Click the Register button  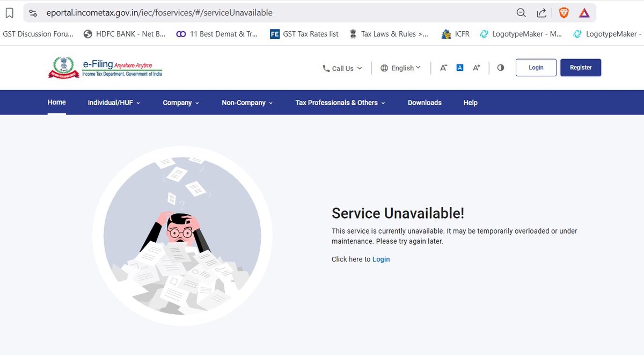[x=581, y=68]
